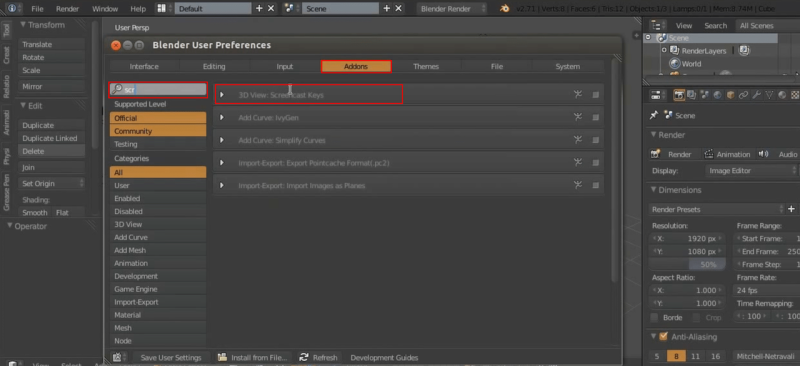Click the pin icon beside Scene
800x366 pixels.
pos(654,116)
